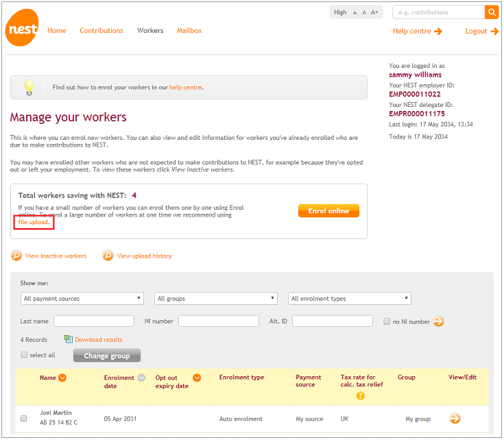
Task: Open the tax rate help question mark
Action: pyautogui.click(x=360, y=395)
